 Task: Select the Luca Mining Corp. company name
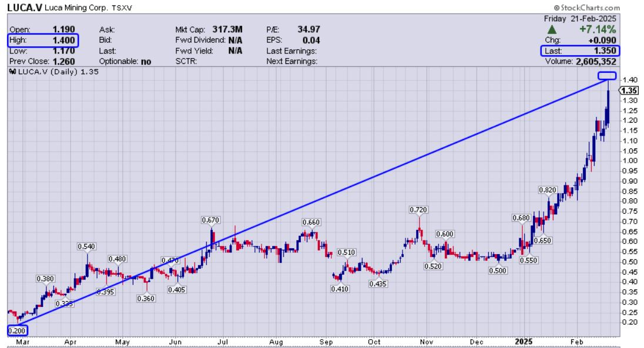[x=76, y=8]
